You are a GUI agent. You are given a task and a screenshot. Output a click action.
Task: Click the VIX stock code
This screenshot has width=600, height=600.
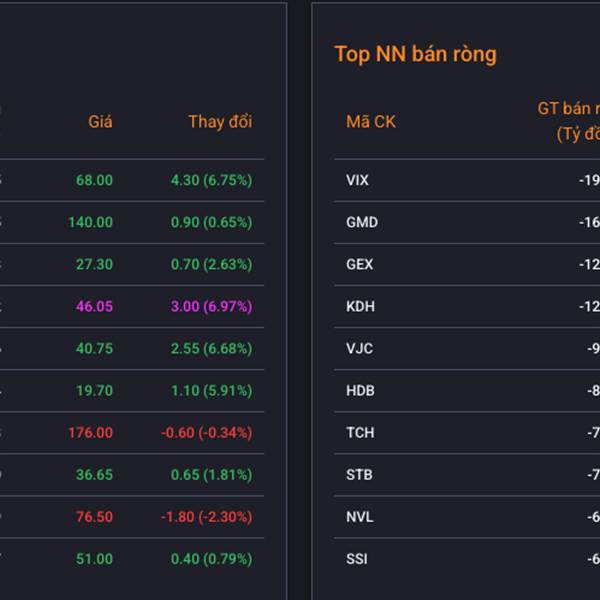click(357, 180)
